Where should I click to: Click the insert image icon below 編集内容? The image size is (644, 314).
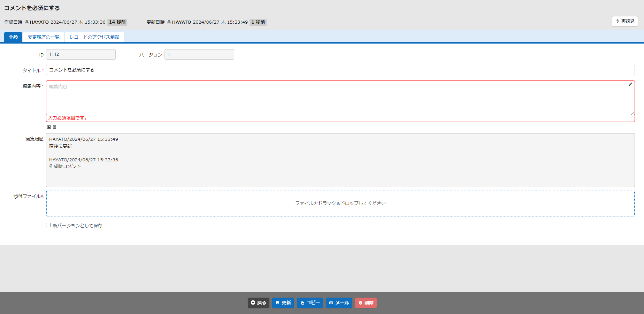[x=49, y=127]
